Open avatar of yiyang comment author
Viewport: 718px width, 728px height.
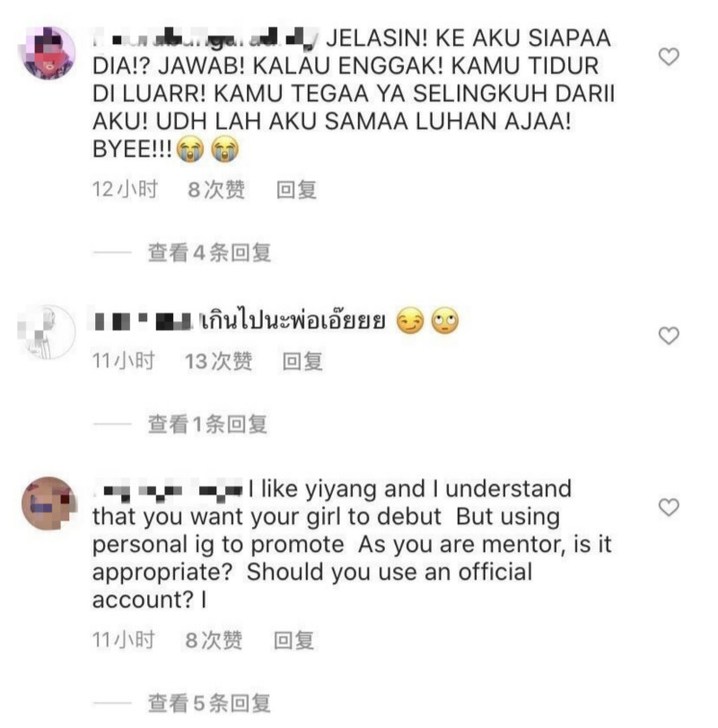pyautogui.click(x=49, y=504)
